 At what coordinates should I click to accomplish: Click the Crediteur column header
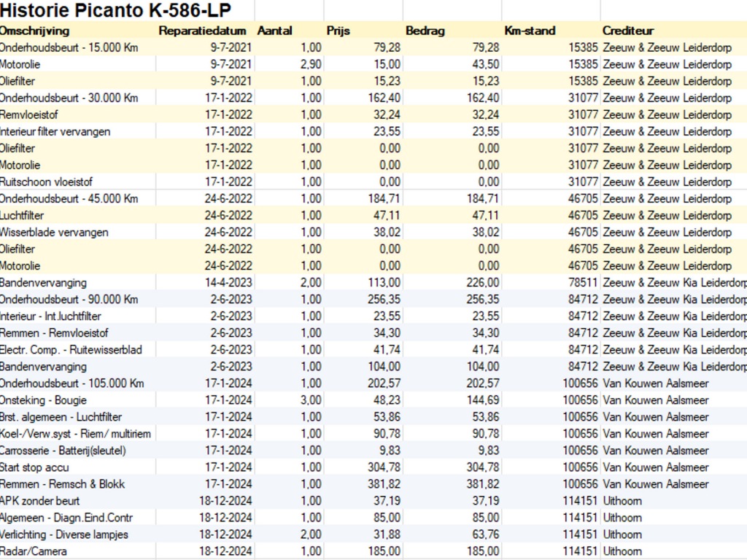click(x=628, y=31)
